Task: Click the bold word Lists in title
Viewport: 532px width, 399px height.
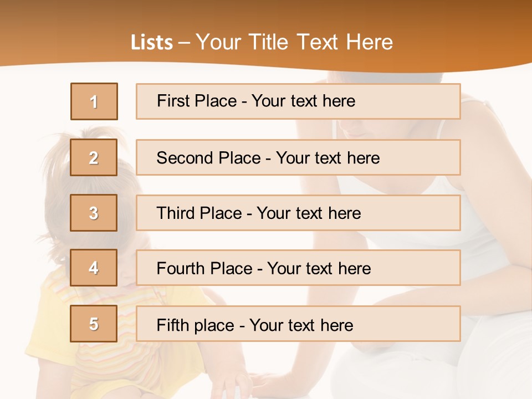Action: coord(152,42)
